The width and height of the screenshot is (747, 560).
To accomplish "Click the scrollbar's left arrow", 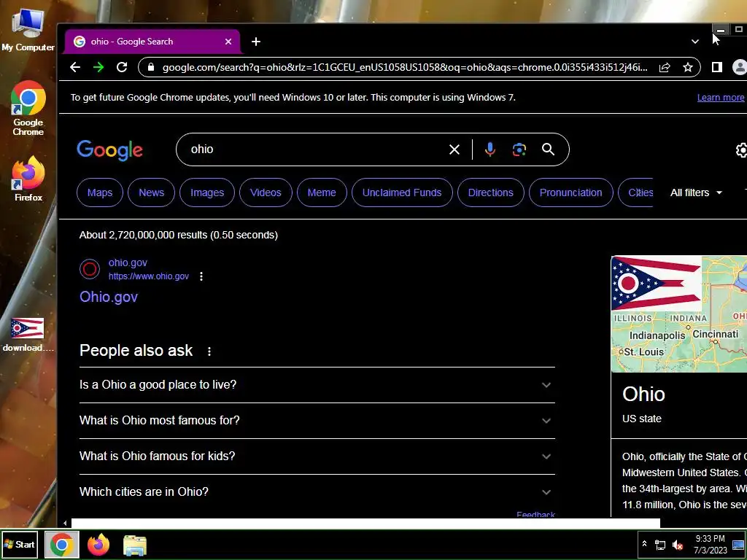I will 65,524.
